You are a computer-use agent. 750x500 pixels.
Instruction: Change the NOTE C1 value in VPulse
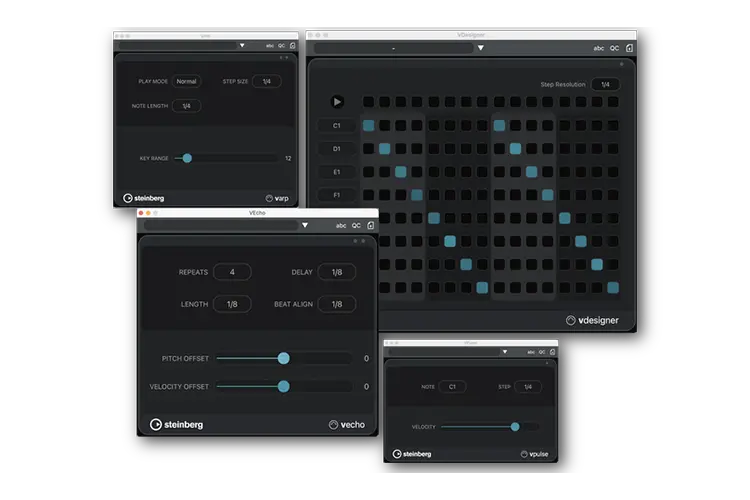click(x=452, y=387)
